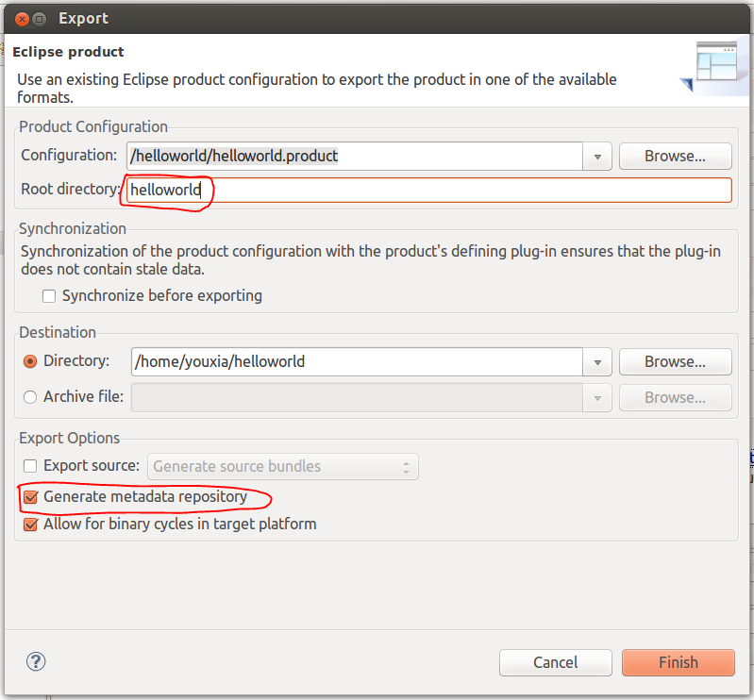Open the Directory path dropdown

[x=597, y=361]
